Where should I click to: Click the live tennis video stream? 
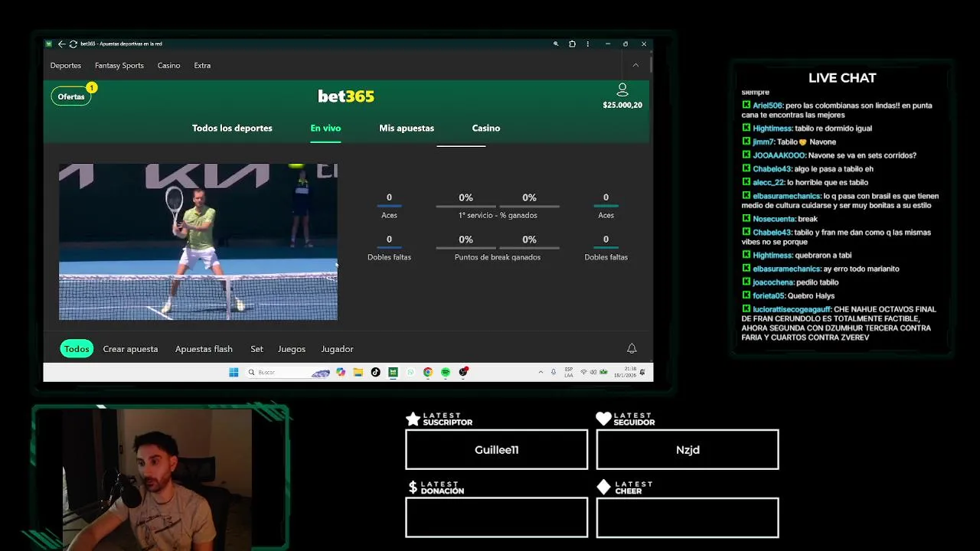[x=198, y=242]
